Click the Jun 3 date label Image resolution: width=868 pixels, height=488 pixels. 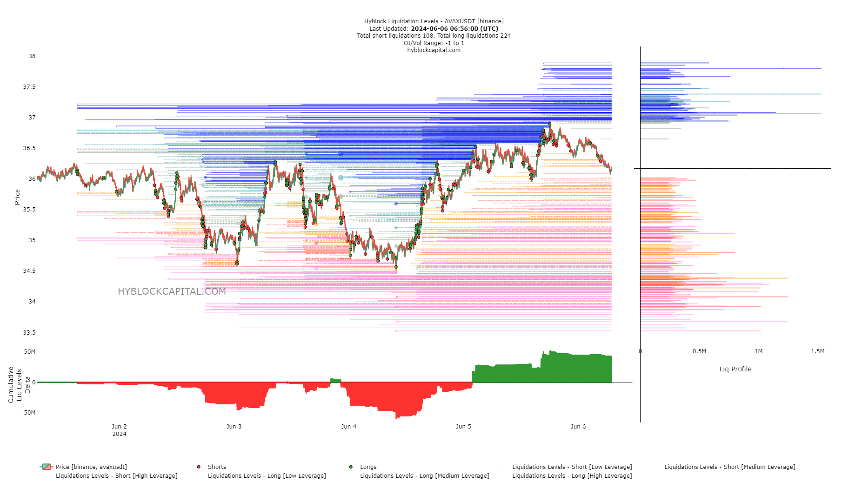234,426
